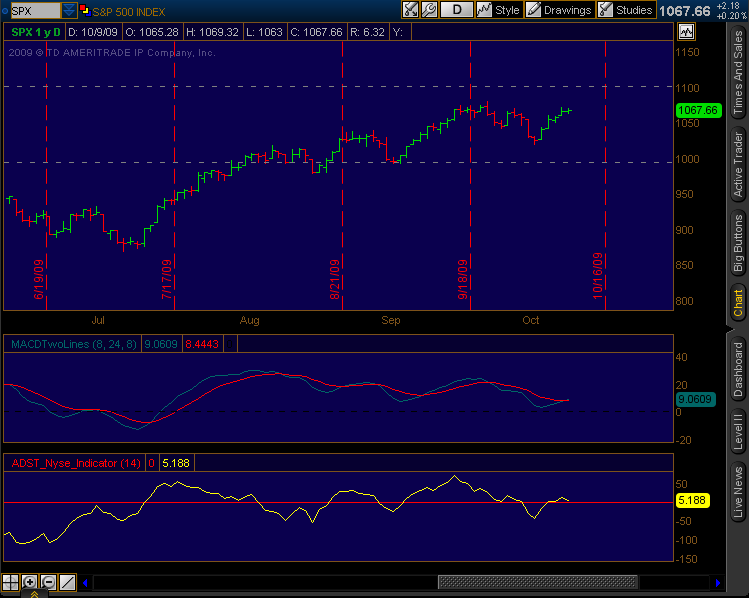Click the colored squares icon beside S&P 500 INDEX
Screen dimensions: 749x598
tap(85, 10)
